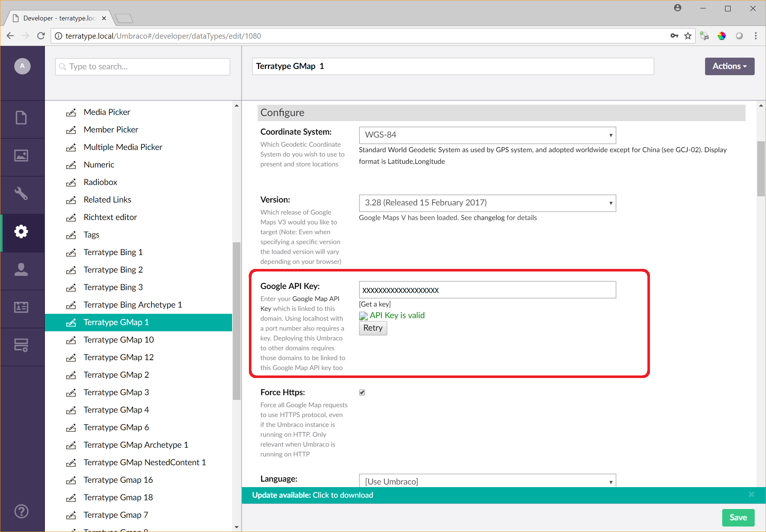Screen dimensions: 766x532
Task: Click the Get a key link
Action: pyautogui.click(x=375, y=304)
